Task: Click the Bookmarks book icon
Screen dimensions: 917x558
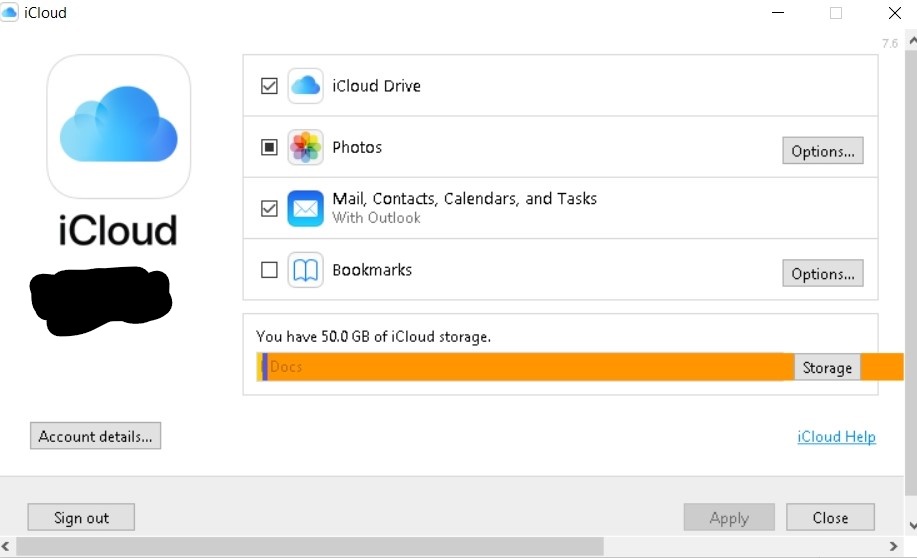Action: point(305,270)
